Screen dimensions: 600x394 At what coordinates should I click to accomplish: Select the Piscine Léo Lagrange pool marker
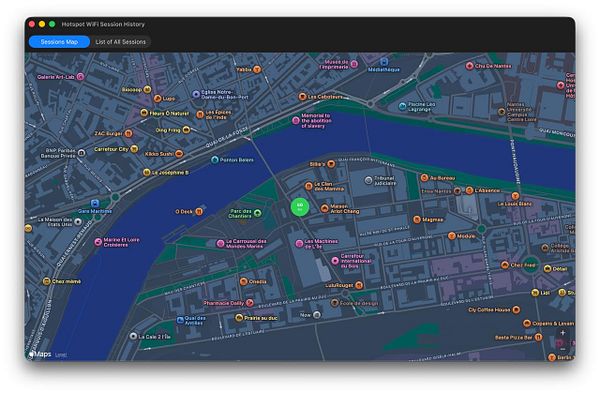pos(402,106)
